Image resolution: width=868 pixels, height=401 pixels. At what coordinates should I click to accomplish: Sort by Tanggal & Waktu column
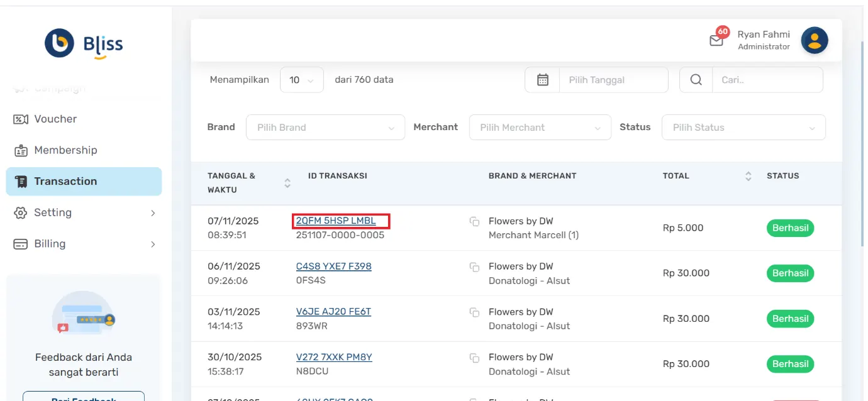(x=287, y=183)
